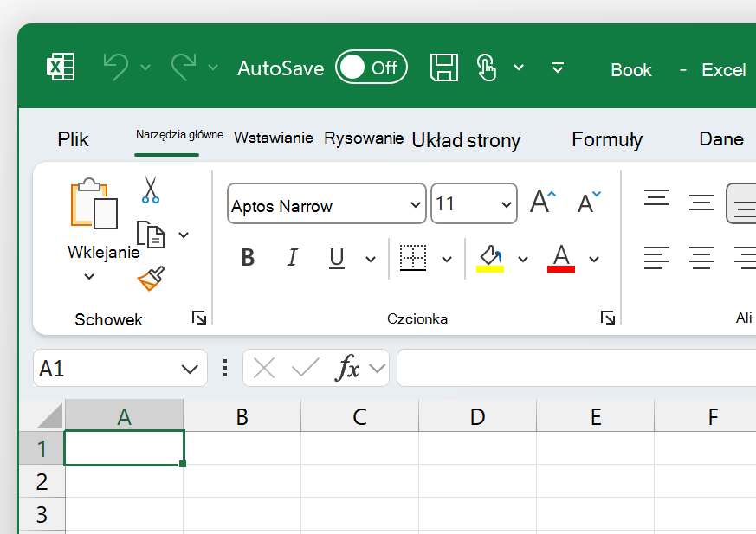
Task: Select the Format Painter brush
Action: [x=151, y=279]
